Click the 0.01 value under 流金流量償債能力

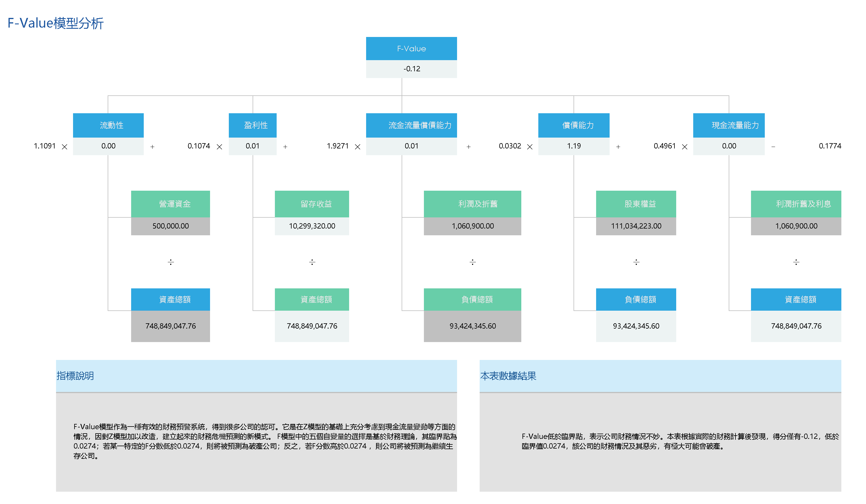coord(411,146)
